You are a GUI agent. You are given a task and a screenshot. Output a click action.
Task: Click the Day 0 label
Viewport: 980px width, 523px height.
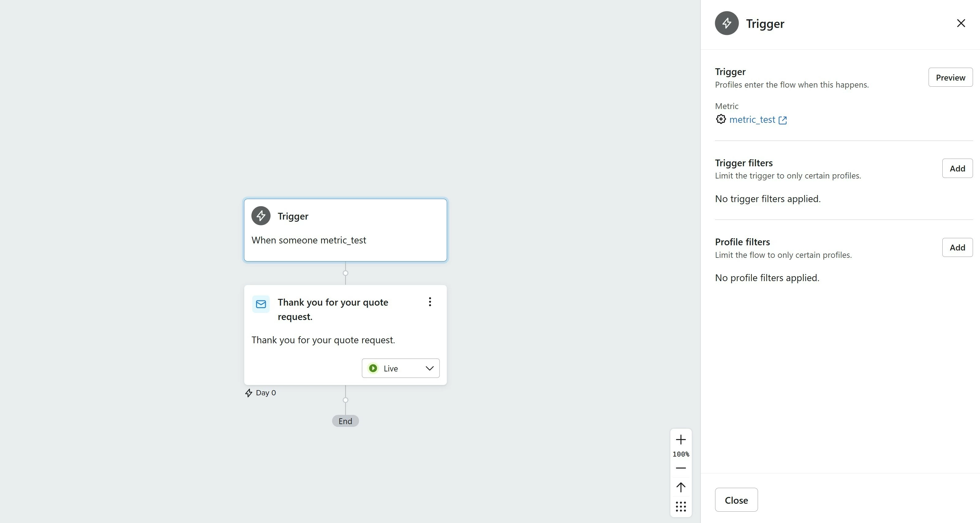266,393
